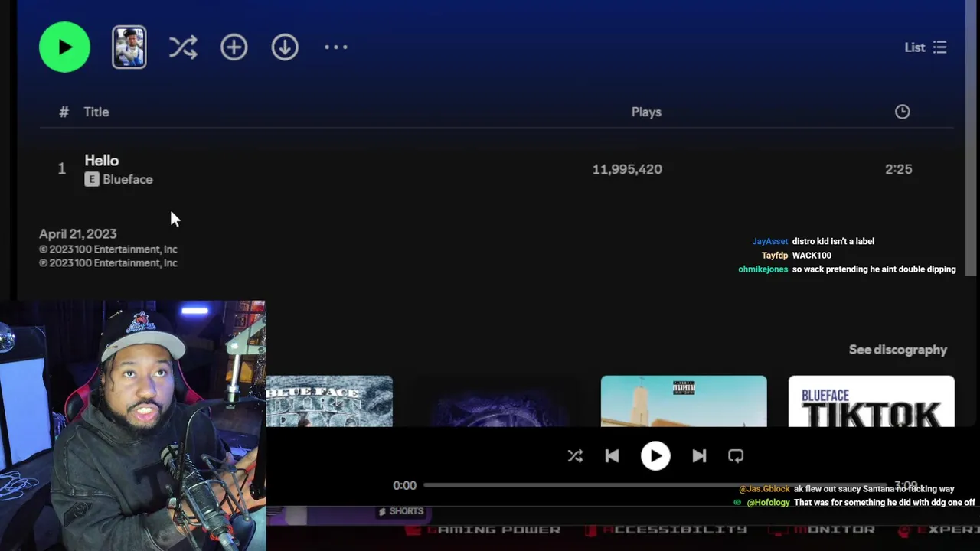Toggle shuffle in the bottom player bar

575,456
